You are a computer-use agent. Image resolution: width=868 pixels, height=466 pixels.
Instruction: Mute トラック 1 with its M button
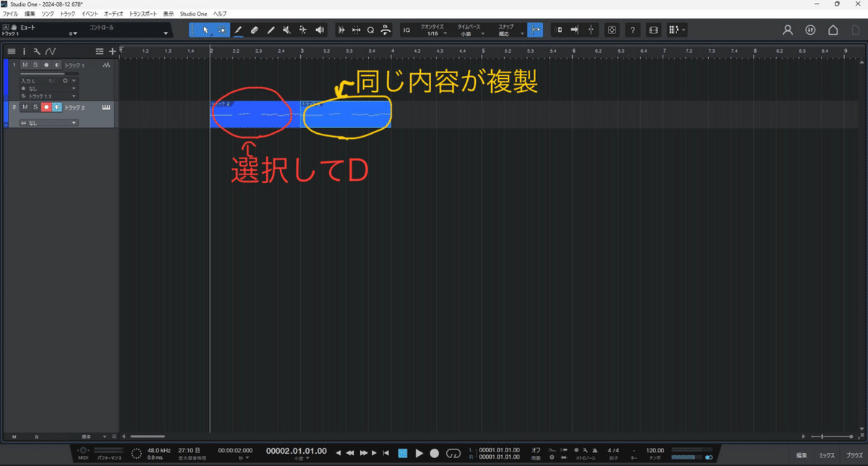point(25,65)
